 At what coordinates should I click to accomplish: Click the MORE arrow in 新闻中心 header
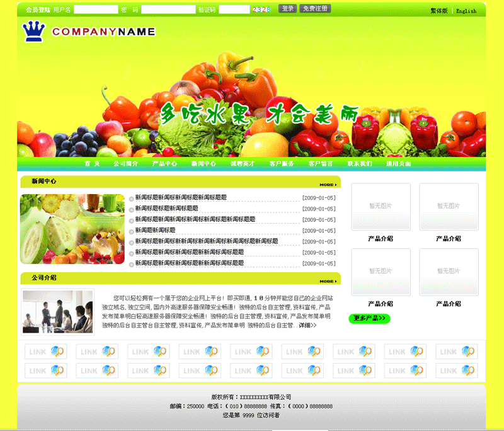(x=327, y=185)
